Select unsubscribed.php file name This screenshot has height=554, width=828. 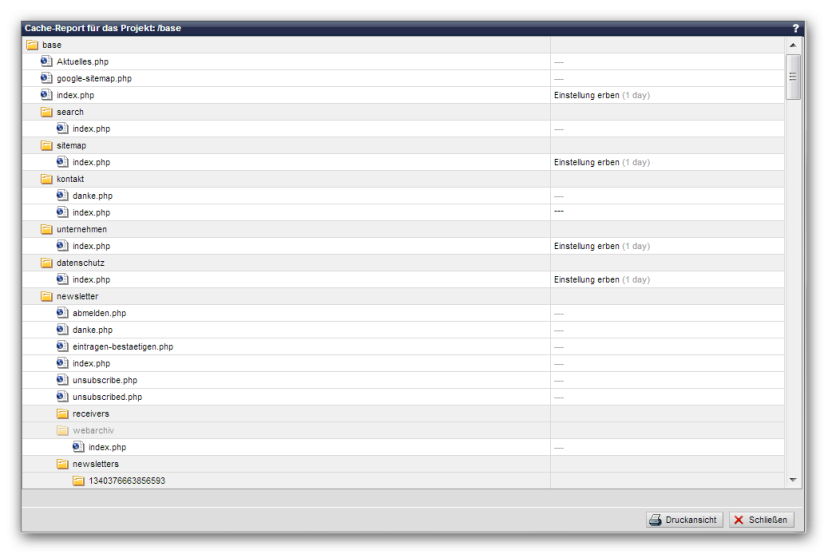coord(107,397)
